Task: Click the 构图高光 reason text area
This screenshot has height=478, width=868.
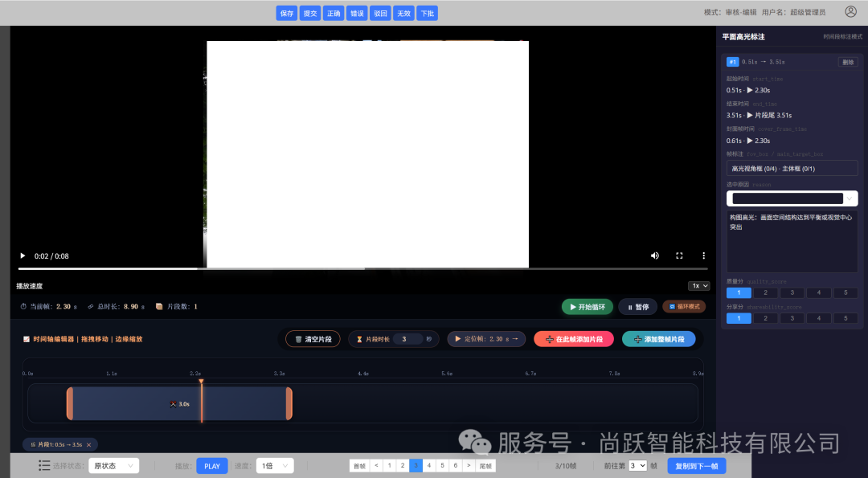Action: click(792, 241)
